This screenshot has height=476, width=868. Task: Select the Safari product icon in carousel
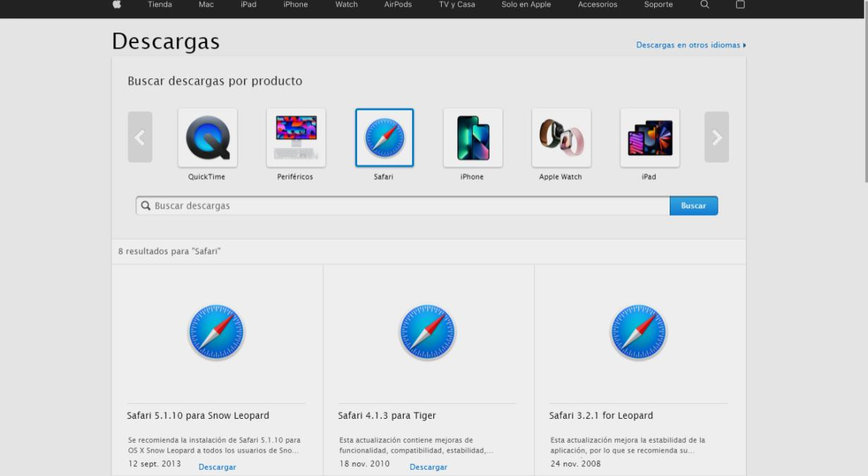pyautogui.click(x=385, y=138)
